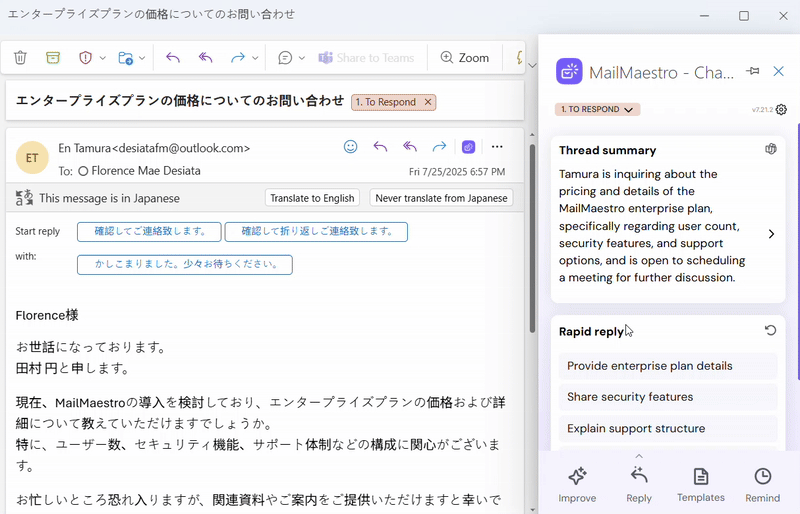This screenshot has width=800, height=514.
Task: Click Never translate from Japanese
Action: tap(441, 198)
